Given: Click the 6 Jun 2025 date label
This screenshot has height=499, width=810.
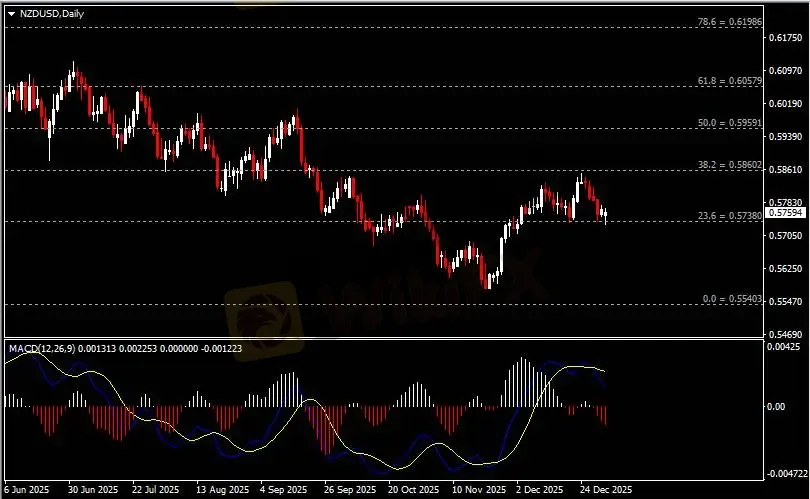Looking at the screenshot, I should (x=27, y=489).
